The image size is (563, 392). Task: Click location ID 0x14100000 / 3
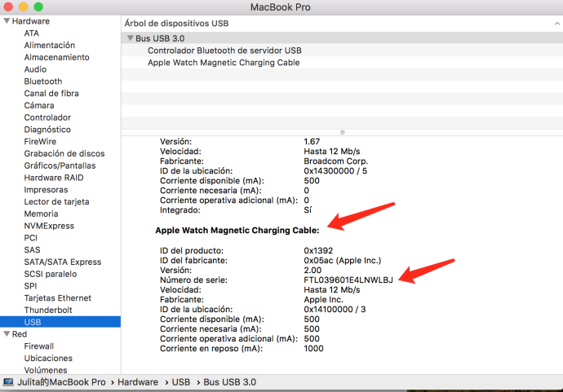[335, 309]
